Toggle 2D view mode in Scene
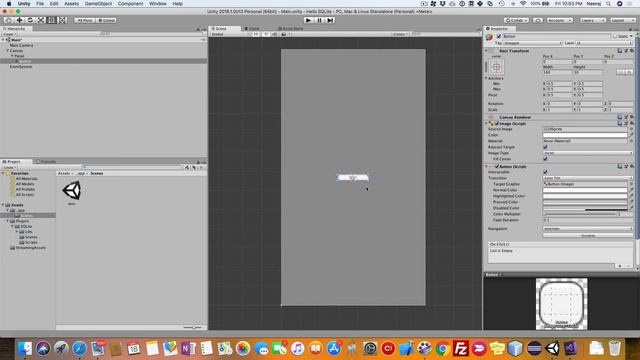 256,34
